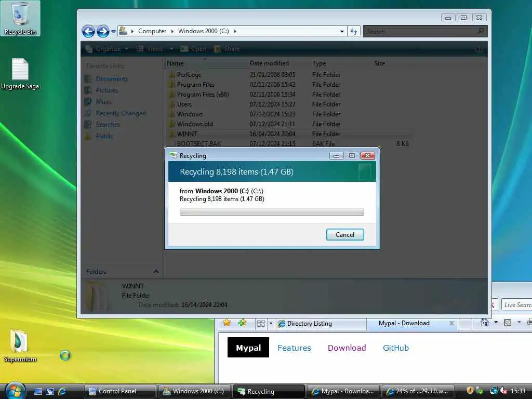Switch to Mypal - Download tab in IE
Screen dimensions: 532x399
[x=412, y=323]
